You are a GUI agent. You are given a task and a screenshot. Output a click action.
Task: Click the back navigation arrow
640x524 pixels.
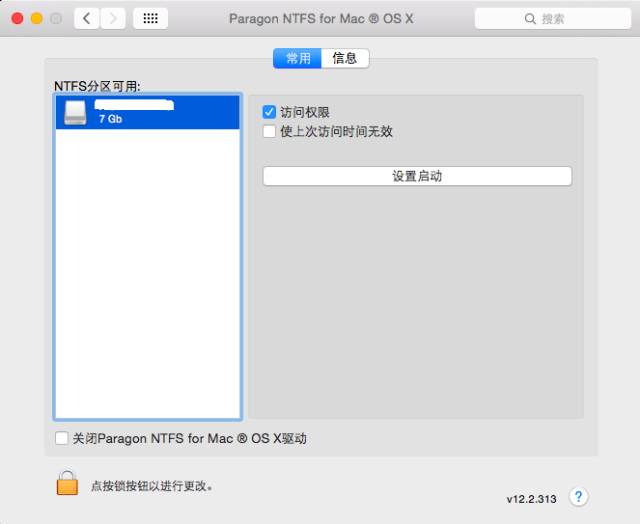pyautogui.click(x=87, y=18)
